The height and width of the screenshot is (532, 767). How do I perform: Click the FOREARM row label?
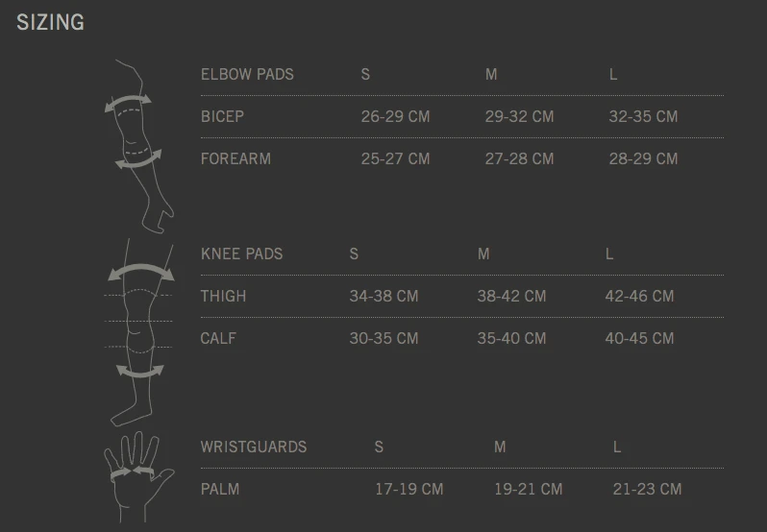235,158
